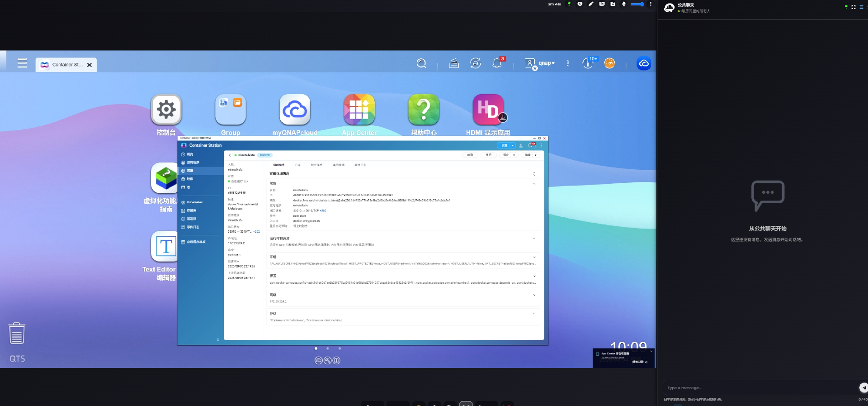Image resolution: width=868 pixels, height=406 pixels.
Task: Open notifications bell with badge 3
Action: click(498, 63)
